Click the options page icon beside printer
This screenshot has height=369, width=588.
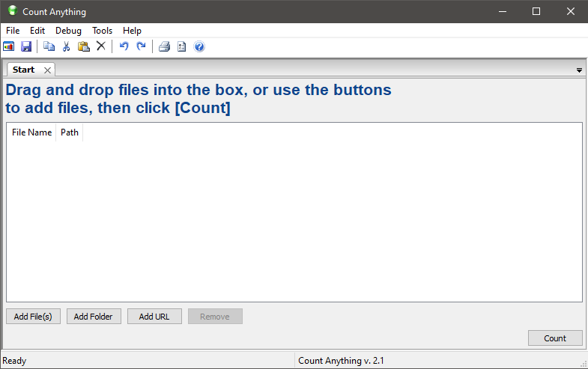[x=181, y=46]
